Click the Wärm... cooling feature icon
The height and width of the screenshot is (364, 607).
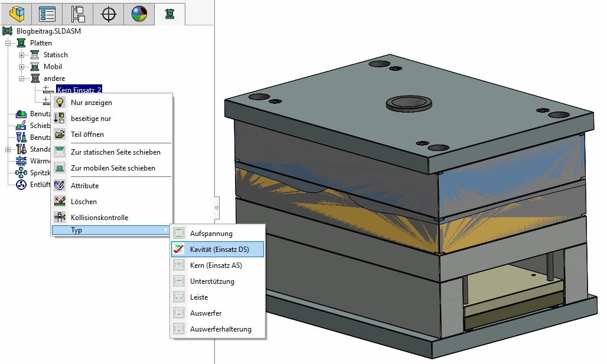pyautogui.click(x=21, y=161)
